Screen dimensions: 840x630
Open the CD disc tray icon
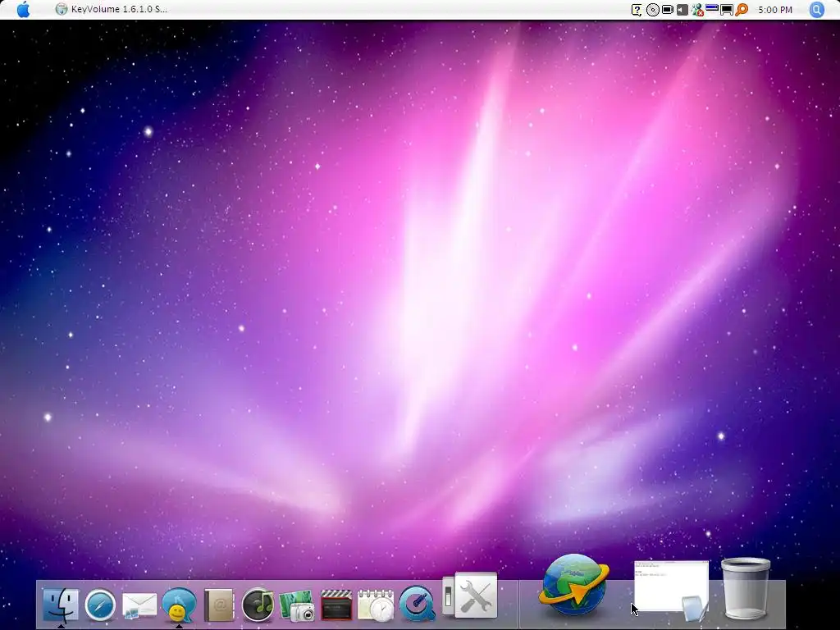[652, 10]
